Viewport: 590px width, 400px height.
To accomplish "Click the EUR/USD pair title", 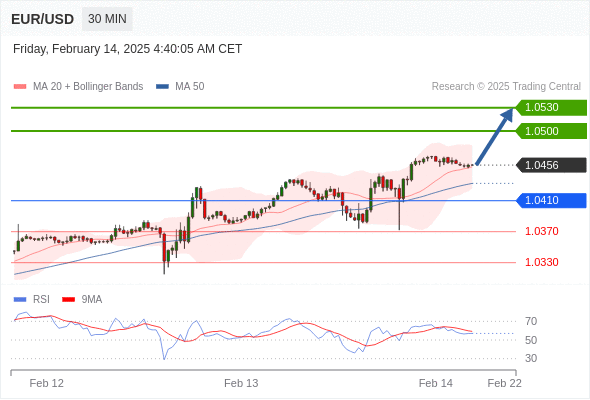I will [43, 19].
